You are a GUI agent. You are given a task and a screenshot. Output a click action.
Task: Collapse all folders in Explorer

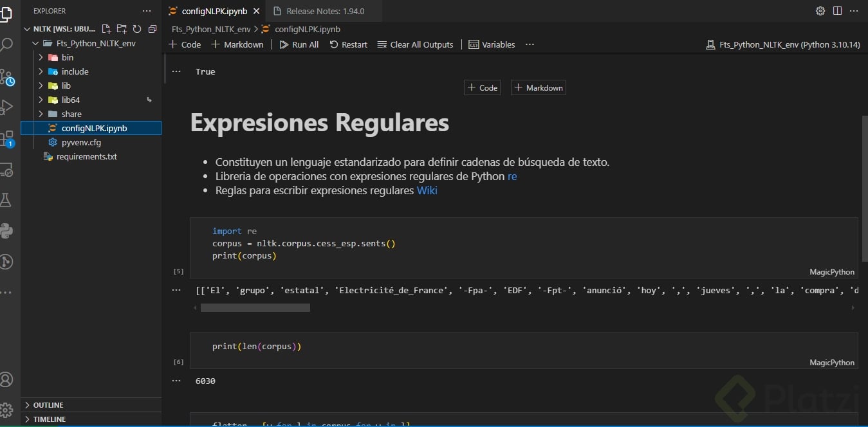152,29
